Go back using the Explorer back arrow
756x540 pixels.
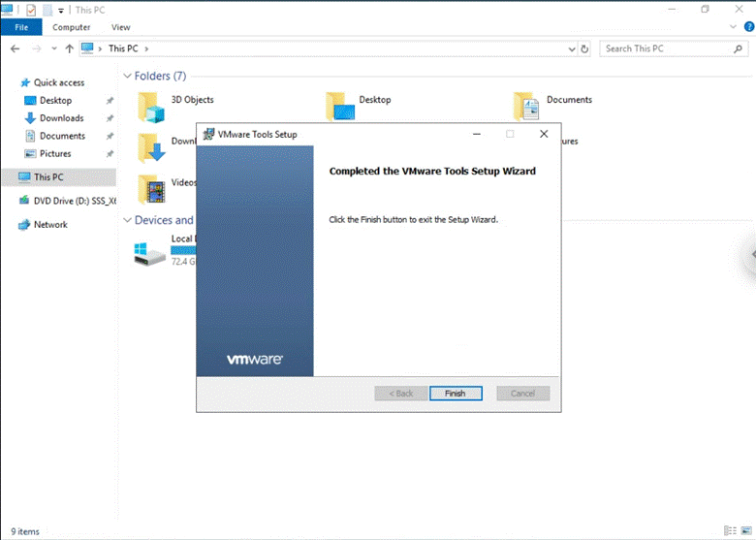[x=15, y=48]
